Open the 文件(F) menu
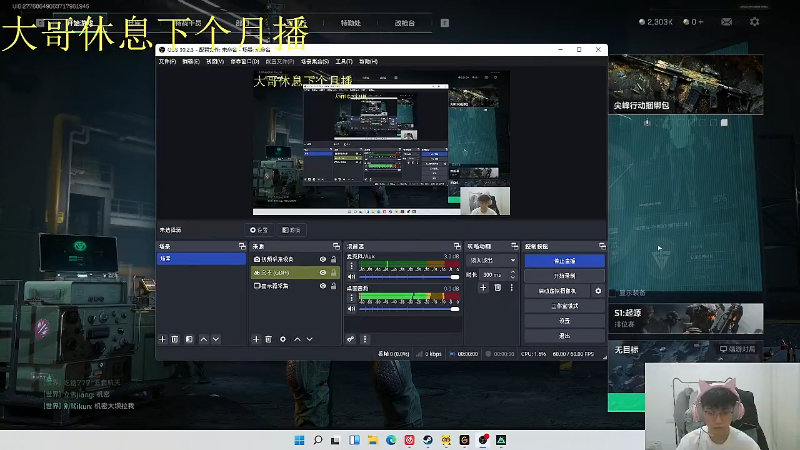Screen dimensions: 800x450 (167, 61)
